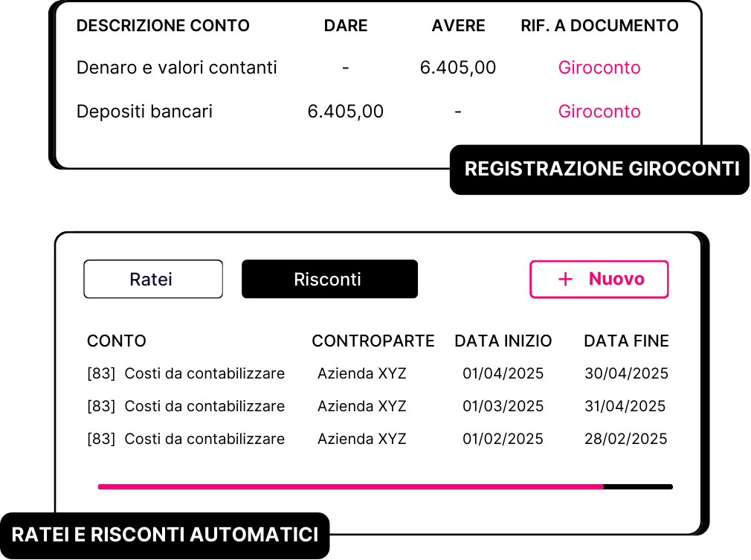Click the CONTO column header
Image resolution: width=751 pixels, height=560 pixels.
click(117, 341)
